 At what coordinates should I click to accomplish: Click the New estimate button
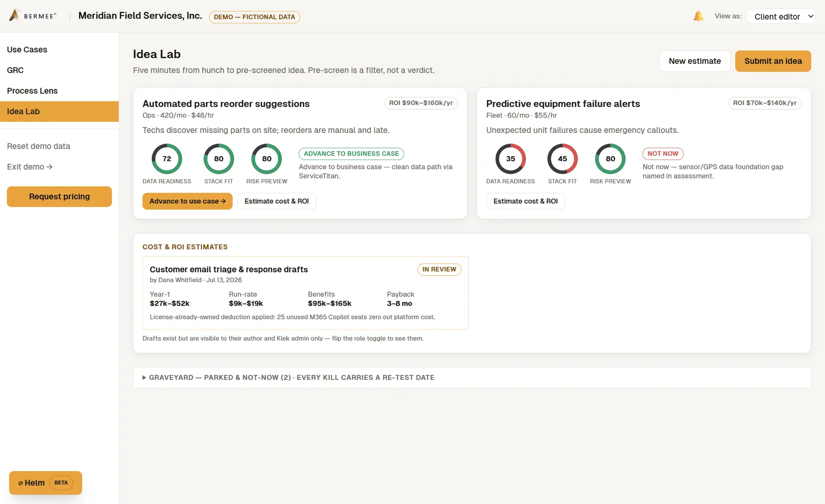click(694, 61)
